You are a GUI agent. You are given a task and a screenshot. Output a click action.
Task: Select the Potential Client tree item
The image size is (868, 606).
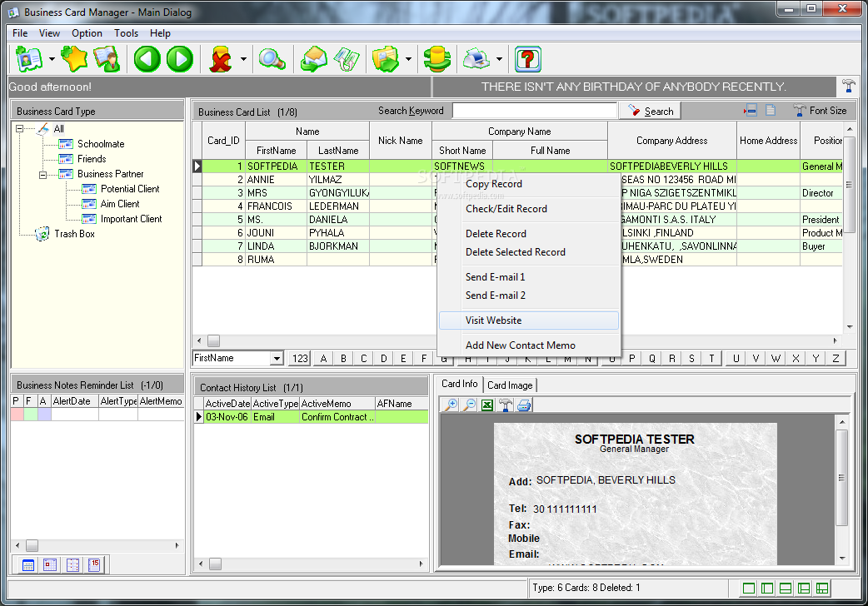(130, 189)
